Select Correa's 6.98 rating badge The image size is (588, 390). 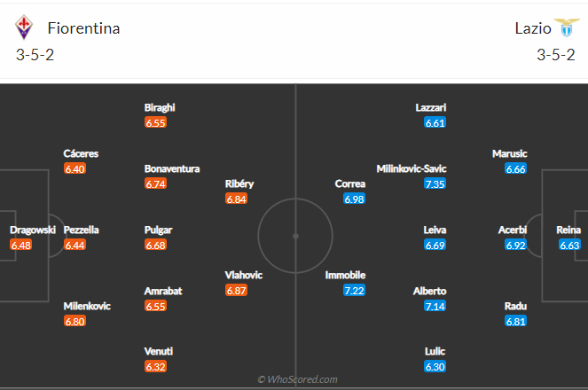click(x=354, y=199)
